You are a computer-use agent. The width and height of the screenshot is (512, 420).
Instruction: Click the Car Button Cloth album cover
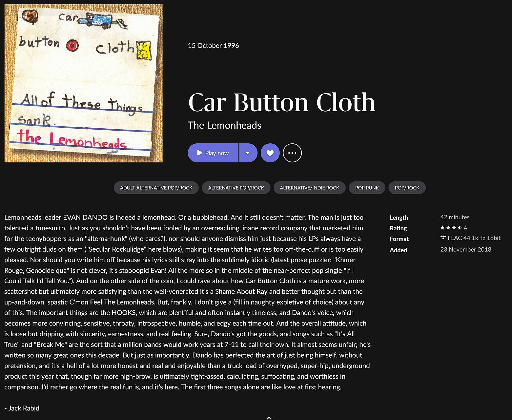(x=84, y=83)
